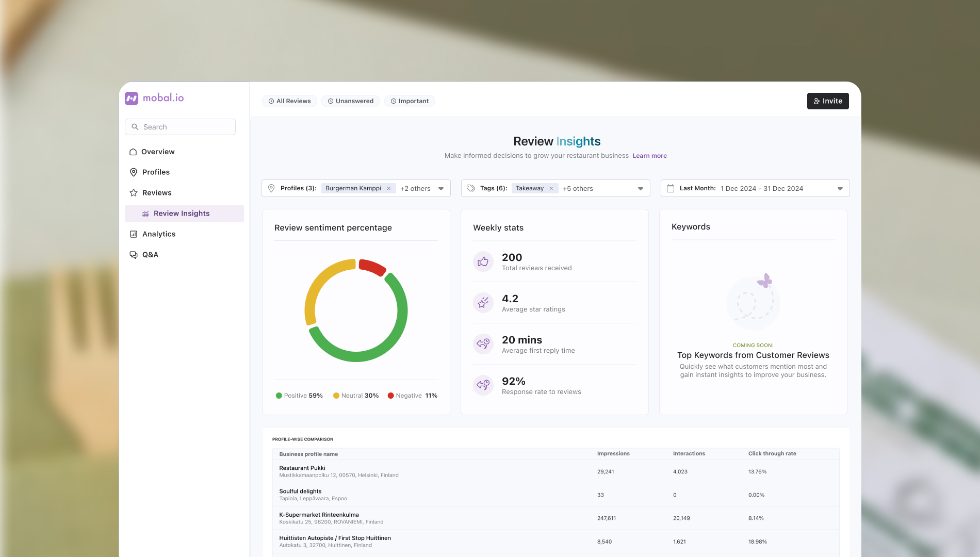Click the Invite button

[x=828, y=101]
